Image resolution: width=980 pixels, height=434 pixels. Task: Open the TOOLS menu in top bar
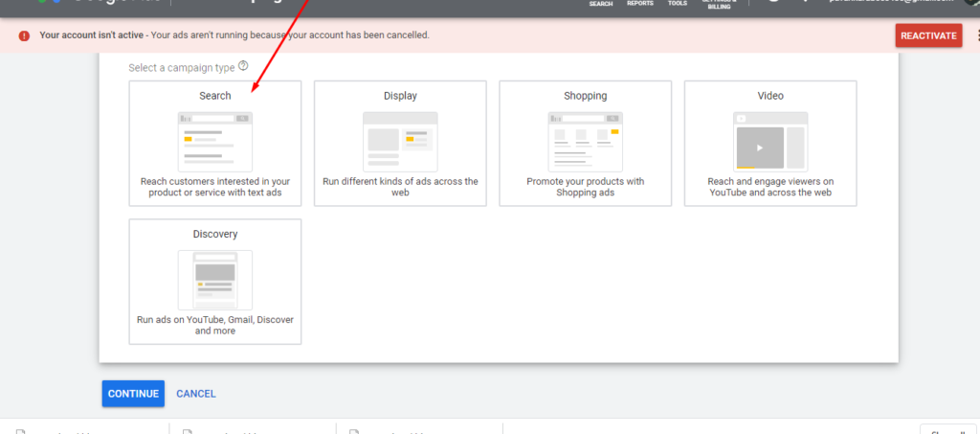(x=678, y=4)
